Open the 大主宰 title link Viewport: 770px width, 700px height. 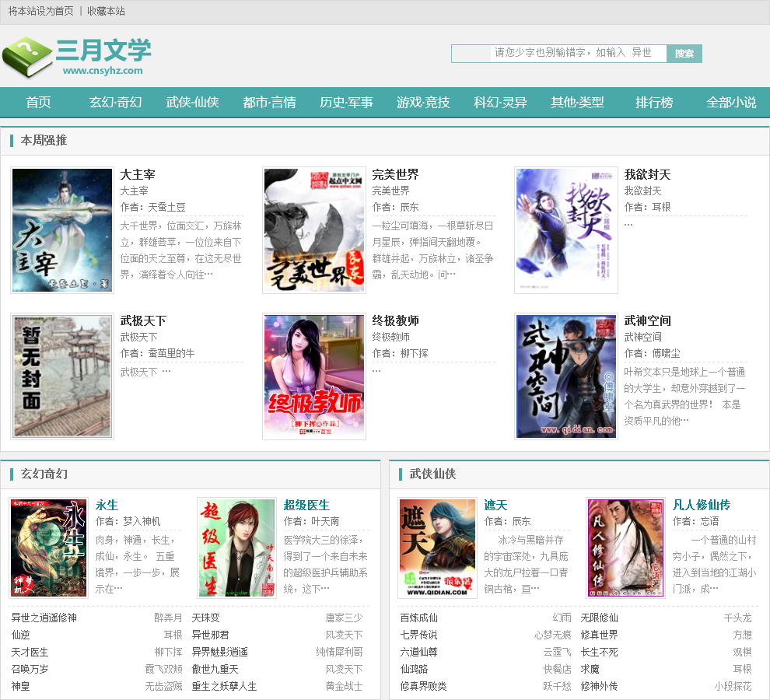coord(138,174)
